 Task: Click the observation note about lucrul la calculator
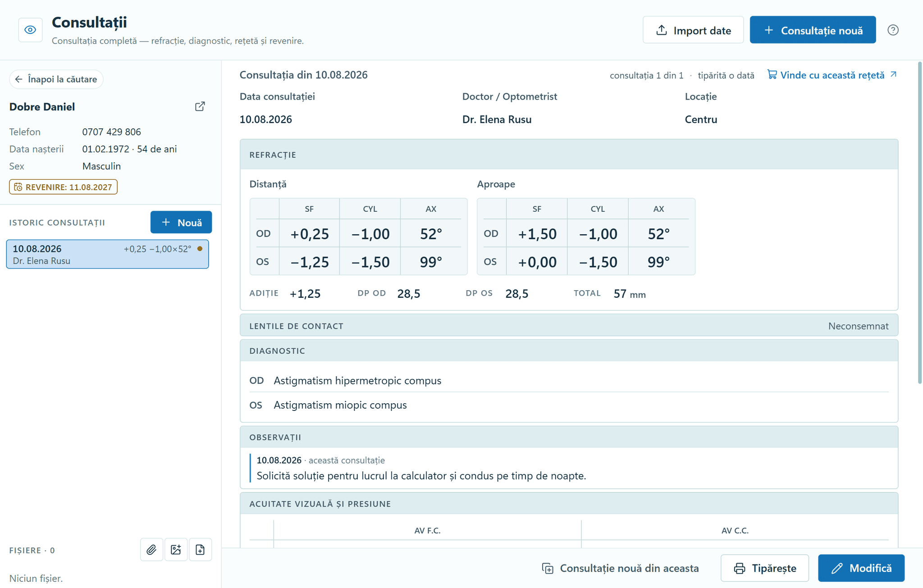[421, 476]
